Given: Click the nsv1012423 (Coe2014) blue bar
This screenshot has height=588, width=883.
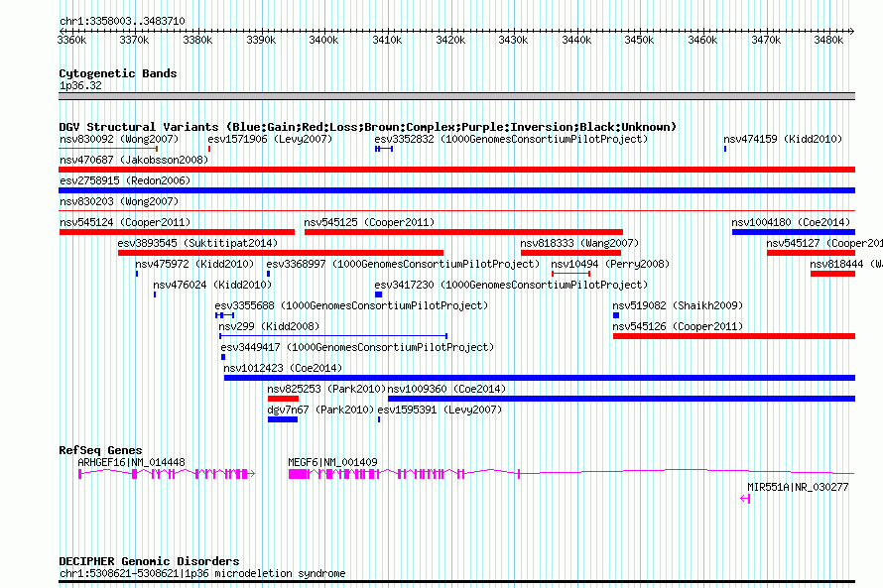Looking at the screenshot, I should (x=540, y=378).
